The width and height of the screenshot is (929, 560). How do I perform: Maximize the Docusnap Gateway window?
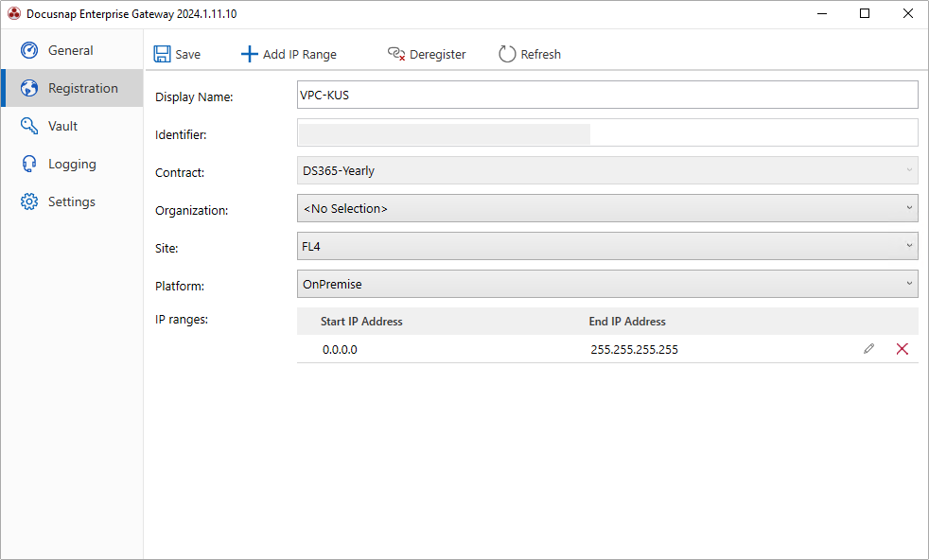pos(865,13)
